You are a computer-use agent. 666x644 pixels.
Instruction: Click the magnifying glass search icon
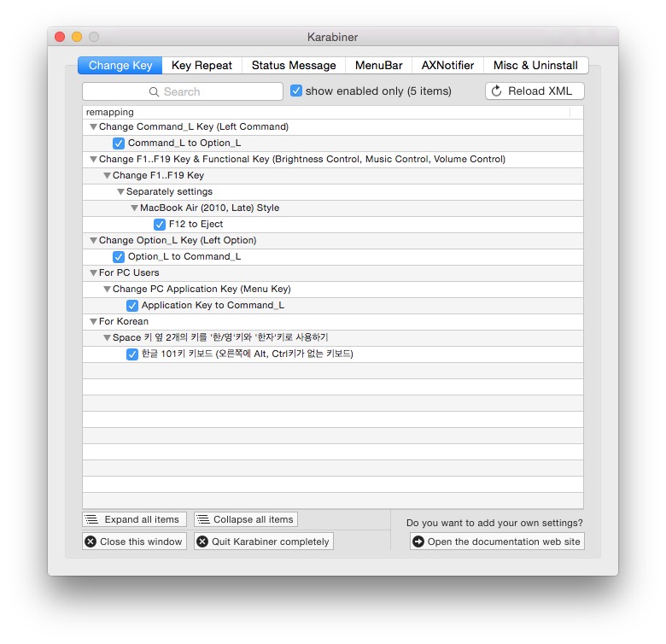[x=154, y=91]
